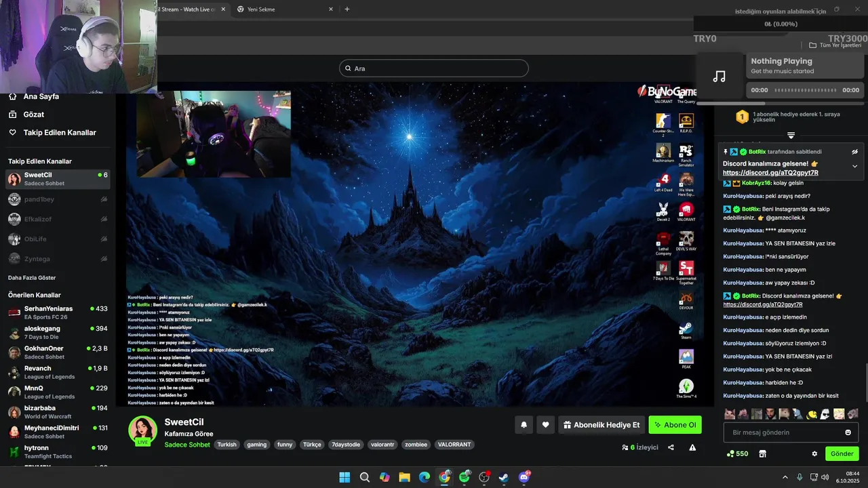
Task: Select the valorantr tag
Action: coord(382,445)
